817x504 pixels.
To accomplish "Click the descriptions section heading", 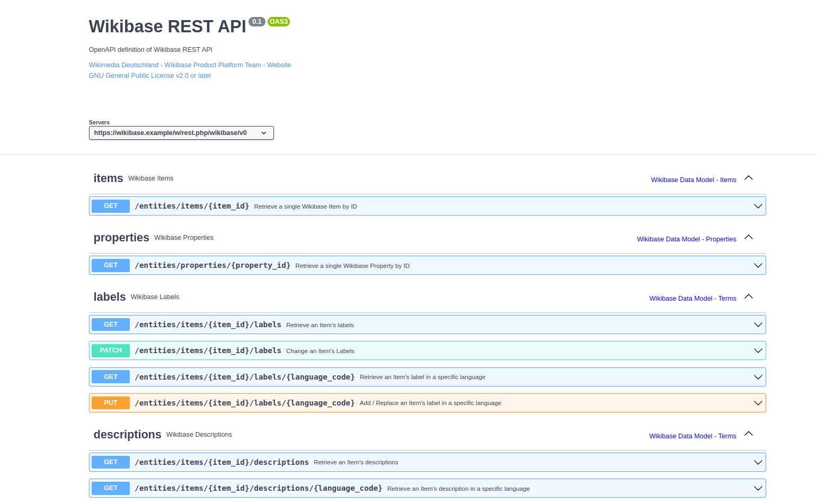I will tap(127, 435).
